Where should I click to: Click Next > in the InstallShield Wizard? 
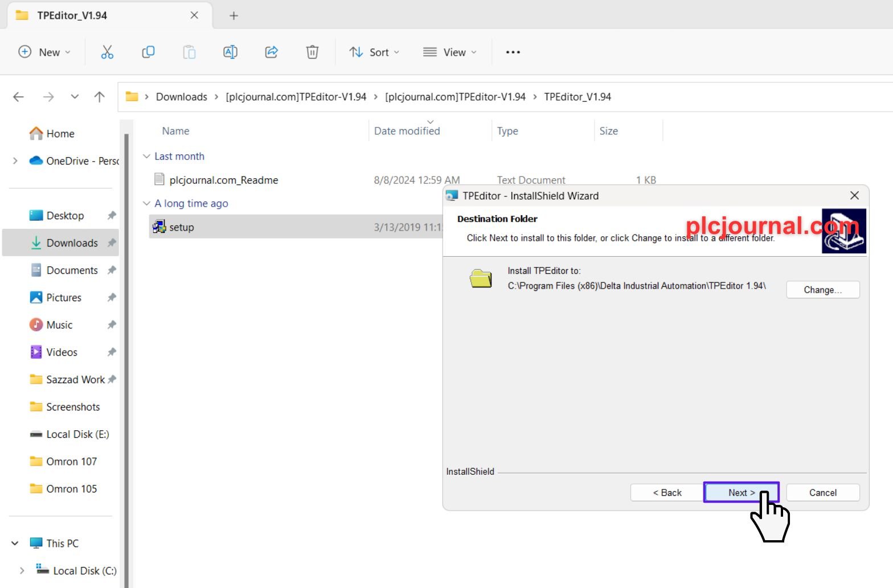(x=742, y=492)
